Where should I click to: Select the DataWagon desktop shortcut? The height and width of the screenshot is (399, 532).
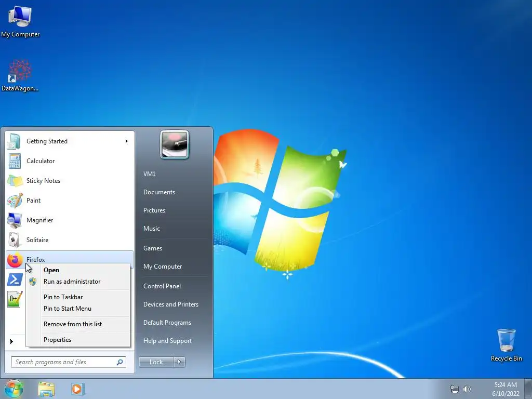click(20, 75)
